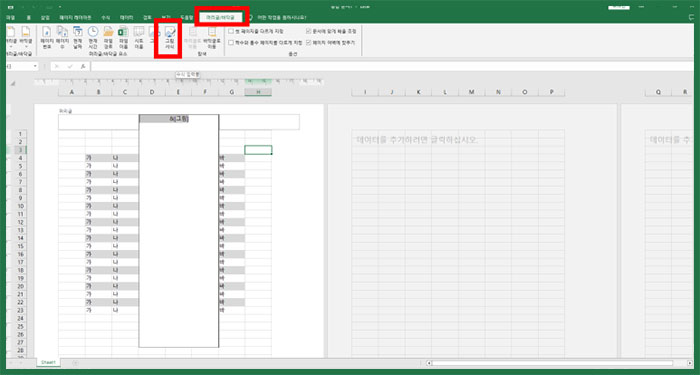Select column D header
The image size is (700, 375).
click(x=152, y=92)
